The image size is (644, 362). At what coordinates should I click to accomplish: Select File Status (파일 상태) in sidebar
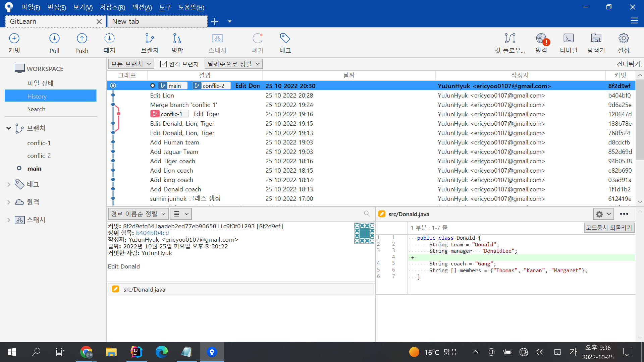coord(40,83)
